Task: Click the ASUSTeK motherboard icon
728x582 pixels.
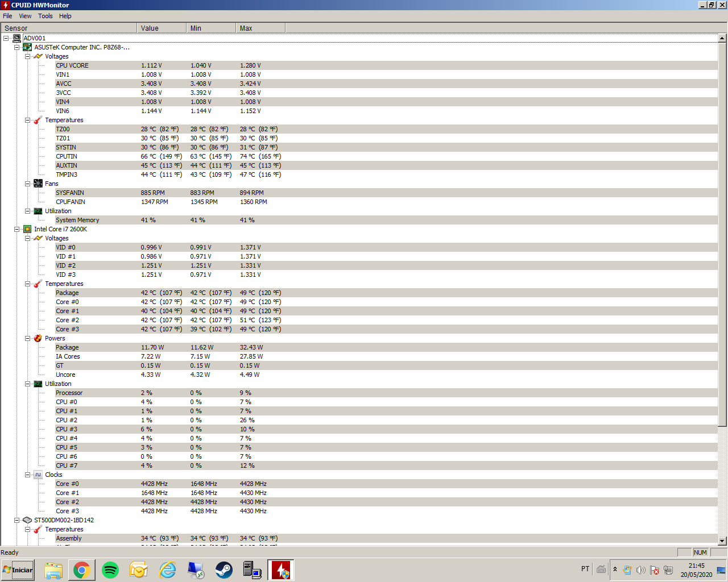Action: [27, 47]
